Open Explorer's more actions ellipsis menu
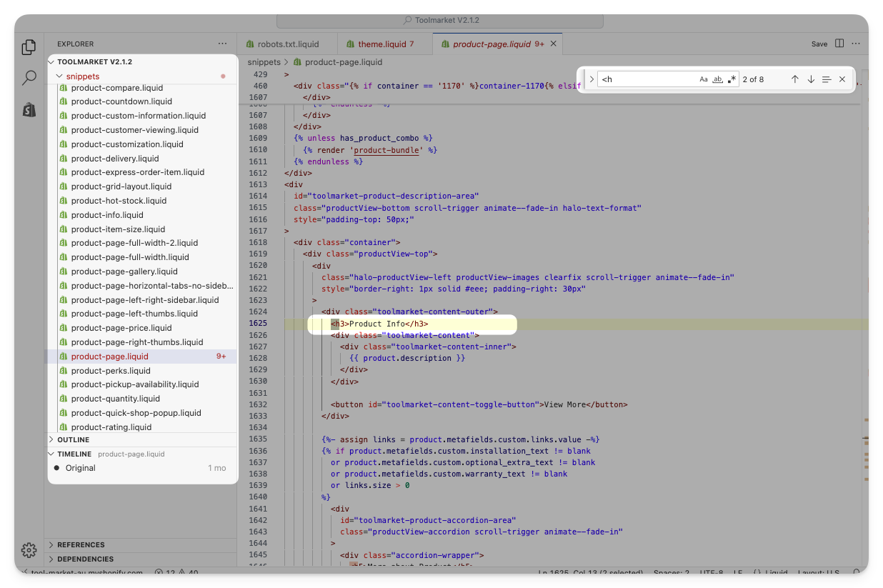This screenshot has height=588, width=883. tap(223, 44)
